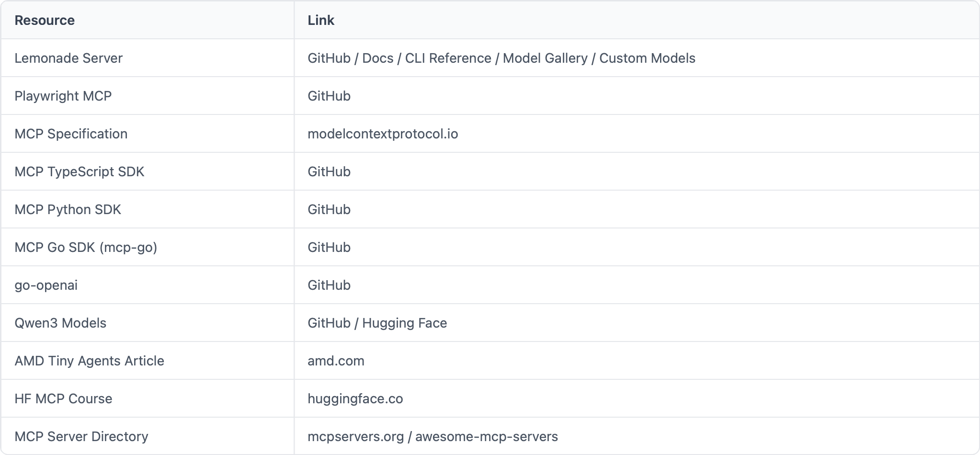The height and width of the screenshot is (455, 980).
Task: Open the awesome-mcp-servers link
Action: pos(487,437)
